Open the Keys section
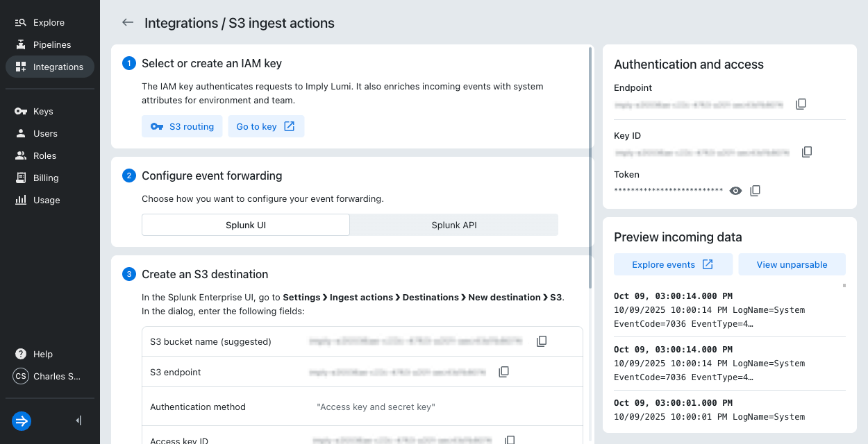 pos(43,112)
